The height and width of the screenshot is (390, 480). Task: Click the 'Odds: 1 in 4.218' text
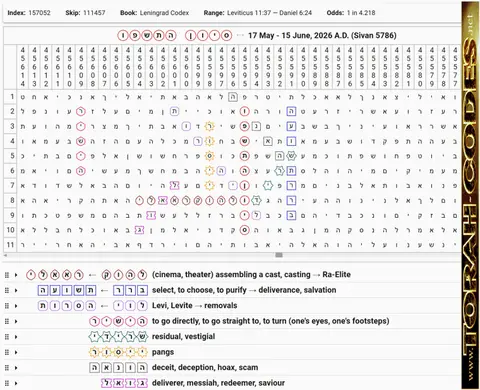pyautogui.click(x=351, y=13)
